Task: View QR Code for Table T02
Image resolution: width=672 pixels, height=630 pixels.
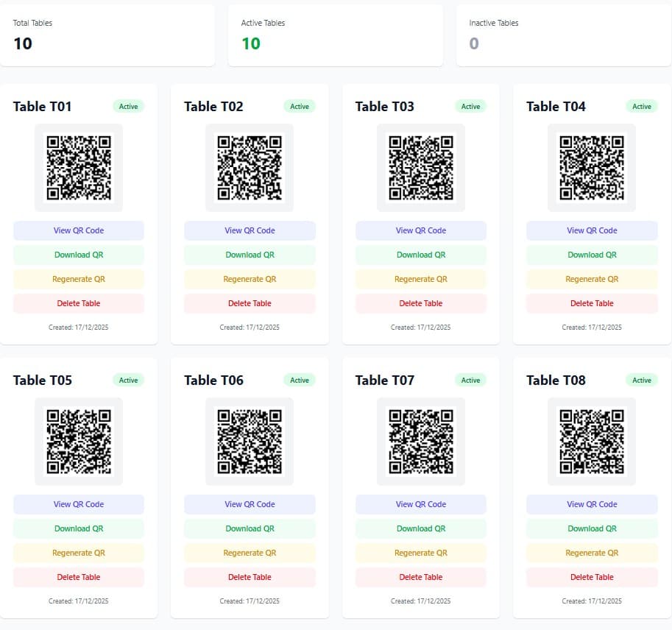Action: tap(250, 230)
